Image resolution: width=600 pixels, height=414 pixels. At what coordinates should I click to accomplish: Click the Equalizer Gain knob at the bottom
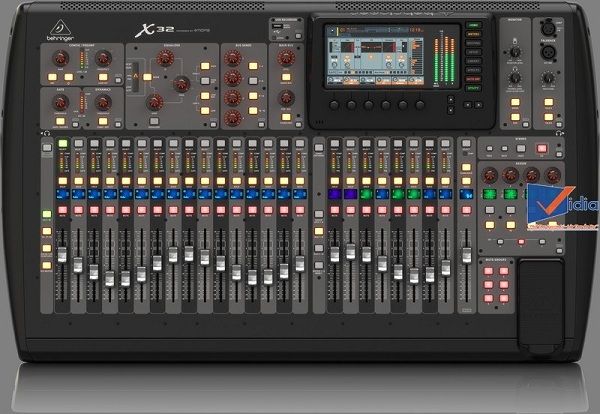pos(155,102)
